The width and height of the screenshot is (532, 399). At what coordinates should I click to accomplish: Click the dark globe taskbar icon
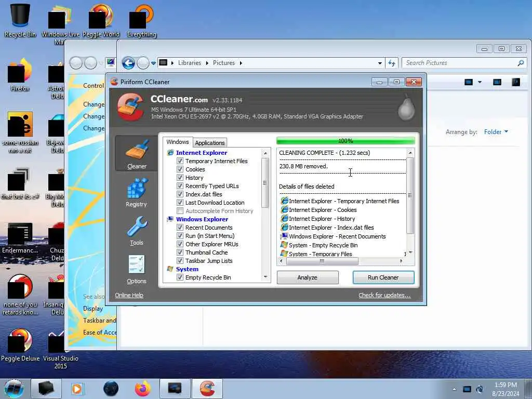(x=111, y=389)
